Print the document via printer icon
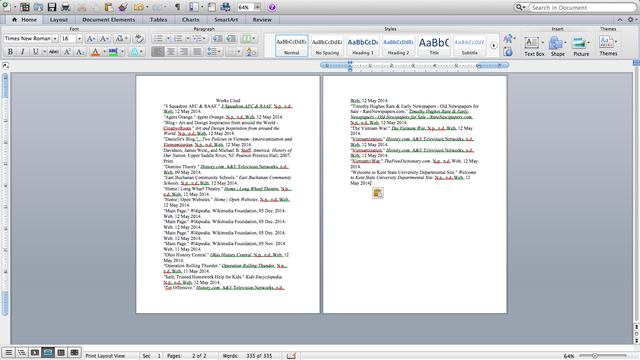This screenshot has height=360, width=640. (x=65, y=7)
